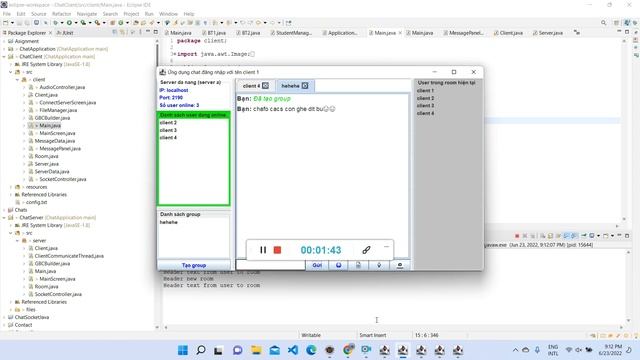
Task: Open the Run toolbar dropdown arrow
Action: [x=76, y=23]
